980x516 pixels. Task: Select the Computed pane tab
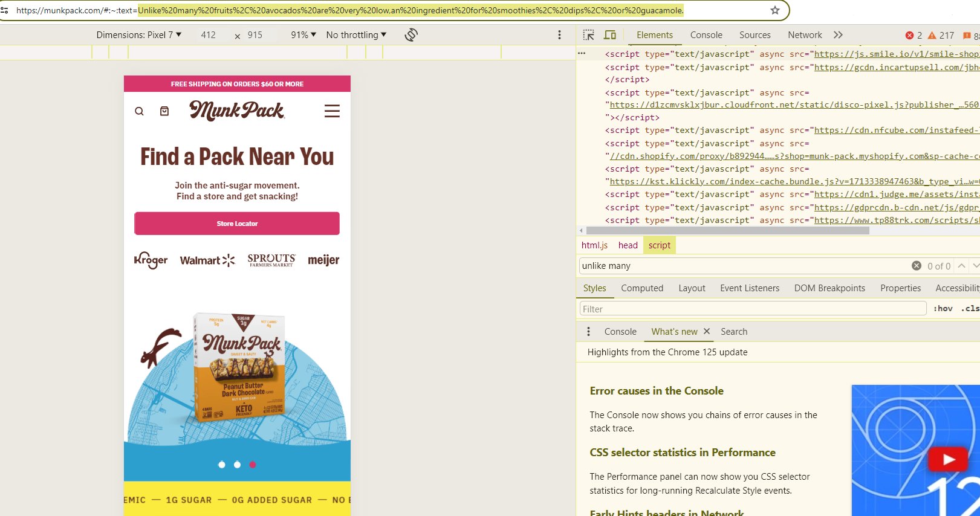pyautogui.click(x=642, y=288)
